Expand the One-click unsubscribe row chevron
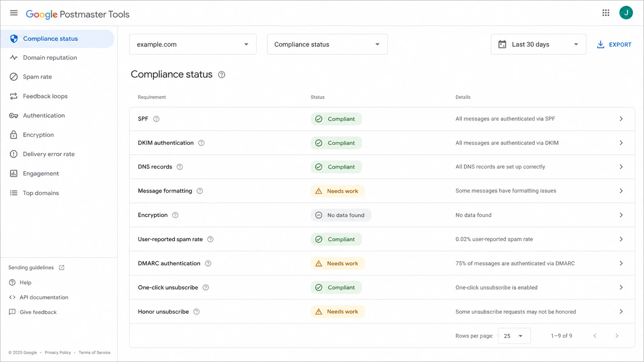This screenshot has height=362, width=644. 621,287
